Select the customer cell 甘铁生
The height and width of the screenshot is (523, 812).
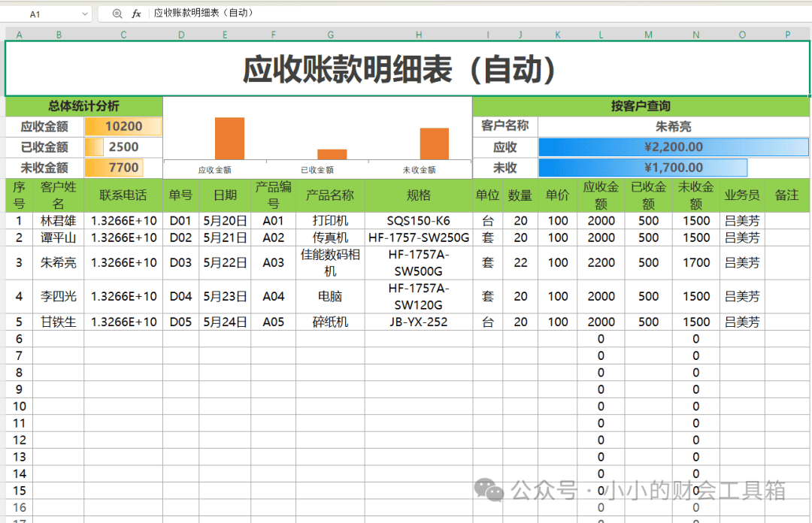59,322
